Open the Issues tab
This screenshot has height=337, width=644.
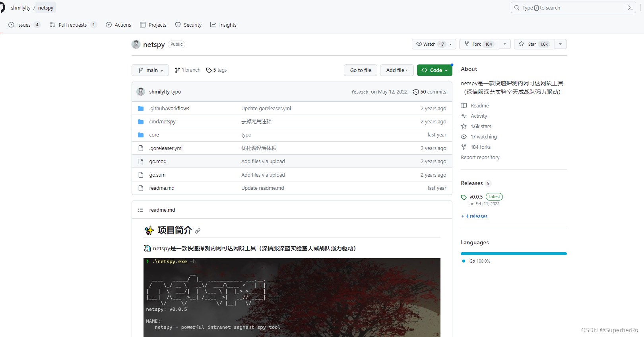point(24,25)
